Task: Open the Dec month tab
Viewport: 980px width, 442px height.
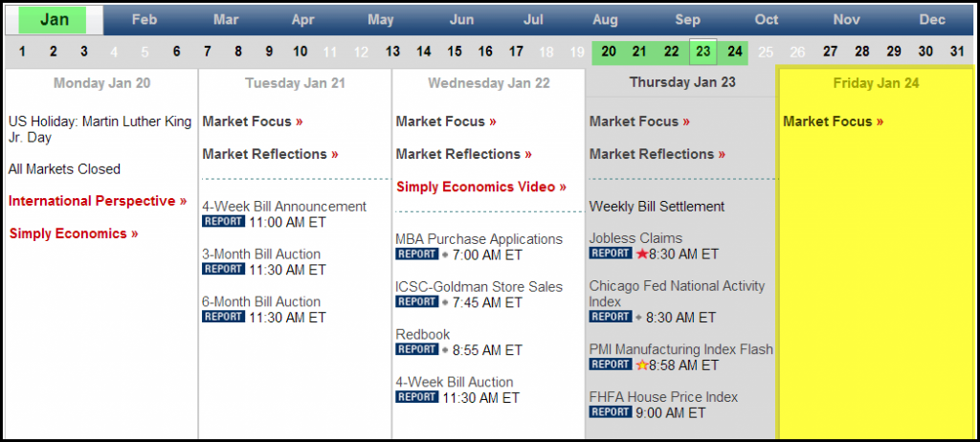Action: 932,20
